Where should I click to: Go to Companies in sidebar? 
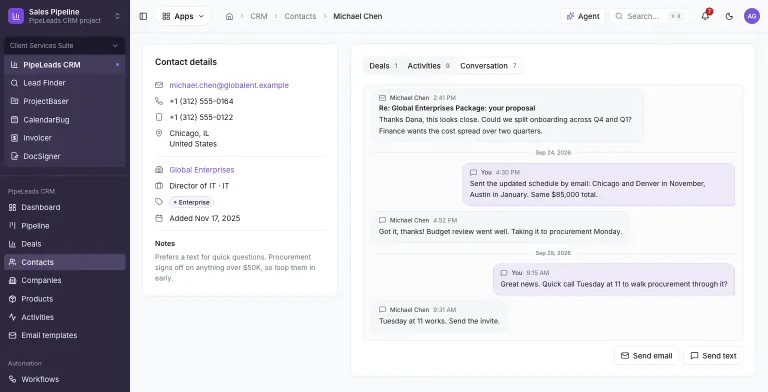click(x=65, y=280)
